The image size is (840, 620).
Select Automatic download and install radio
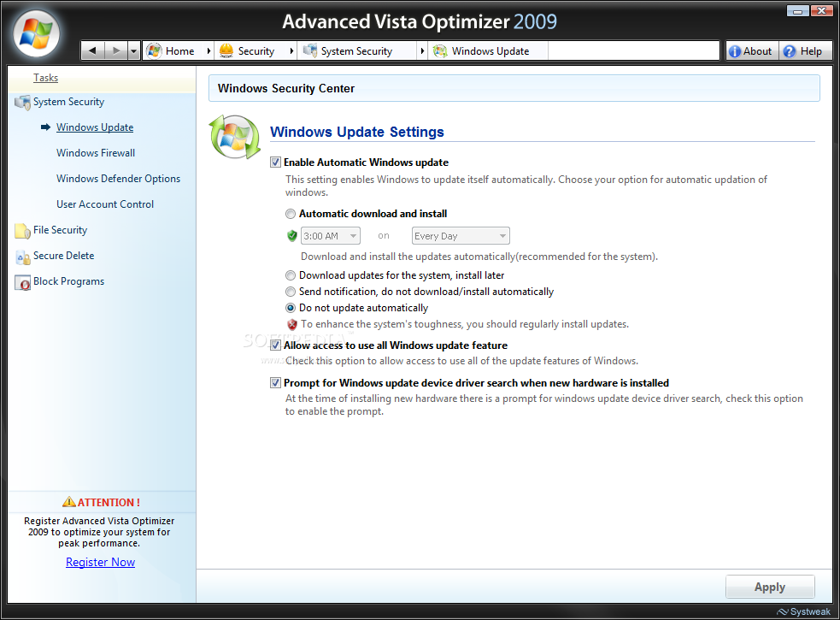pos(291,214)
